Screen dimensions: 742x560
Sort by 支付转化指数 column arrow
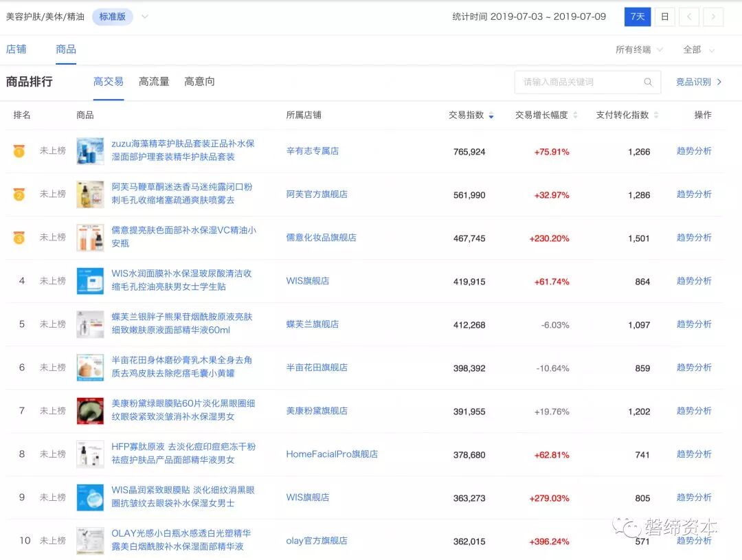[x=656, y=115]
